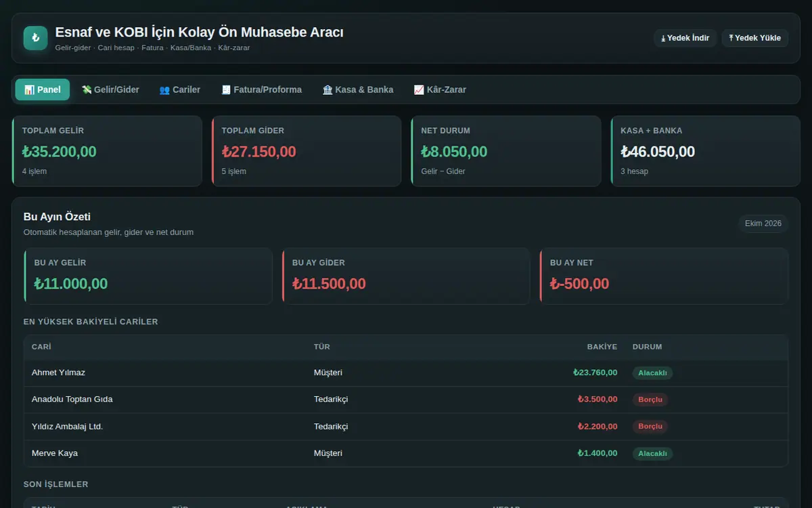Screen dimensions: 812x508
Task: Click the 4 işlem count under Toplam Gelir
Action: pyautogui.click(x=35, y=171)
